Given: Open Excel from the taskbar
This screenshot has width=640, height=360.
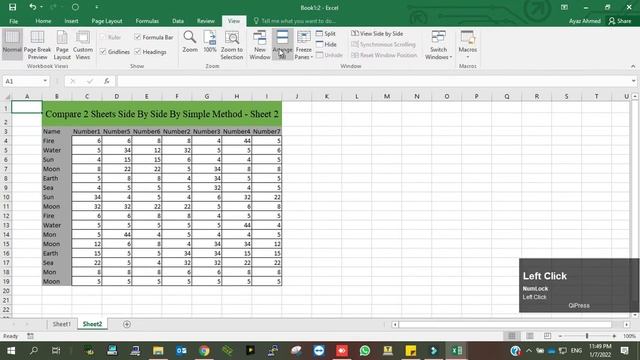Looking at the screenshot, I should tap(456, 350).
